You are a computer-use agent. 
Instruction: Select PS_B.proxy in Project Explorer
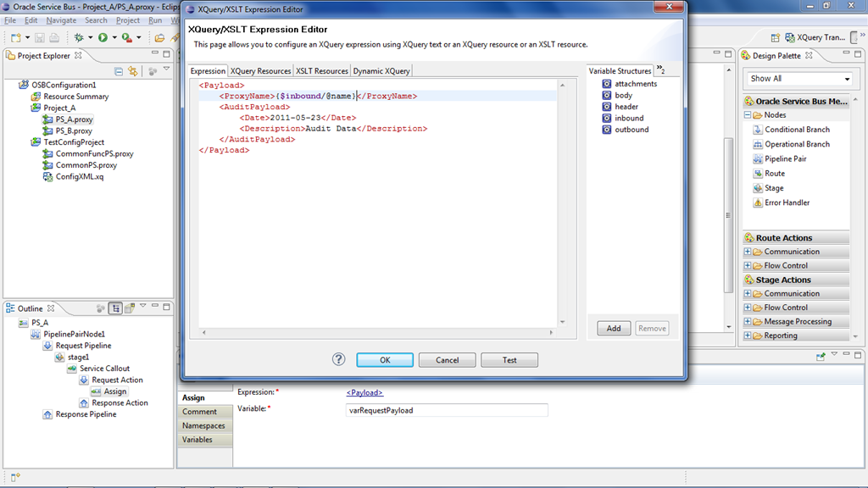click(74, 131)
